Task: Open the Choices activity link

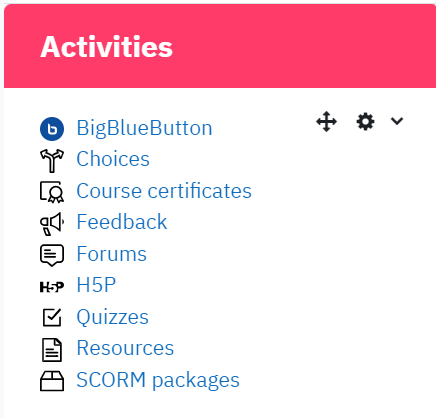Action: (x=113, y=159)
